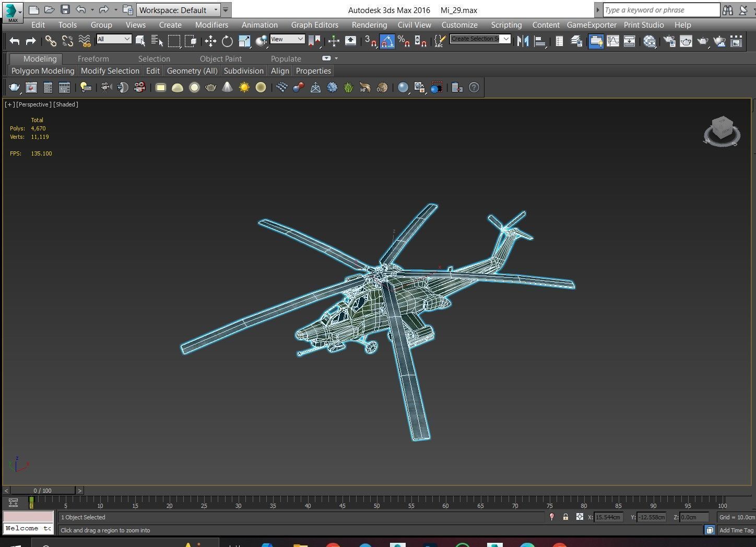The height and width of the screenshot is (547, 756).
Task: Click the Mirror tool icon
Action: click(x=523, y=41)
